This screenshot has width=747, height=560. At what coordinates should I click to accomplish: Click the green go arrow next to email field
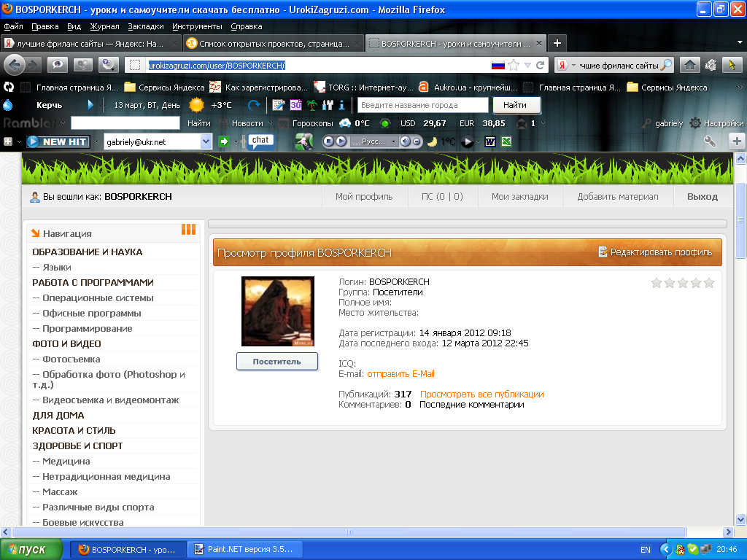(223, 141)
